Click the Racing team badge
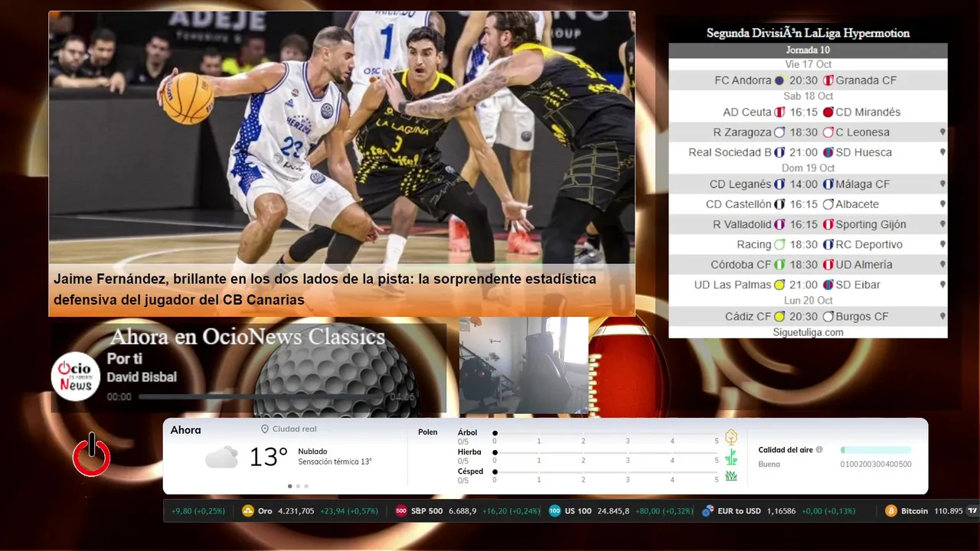This screenshot has width=980, height=551. [779, 245]
